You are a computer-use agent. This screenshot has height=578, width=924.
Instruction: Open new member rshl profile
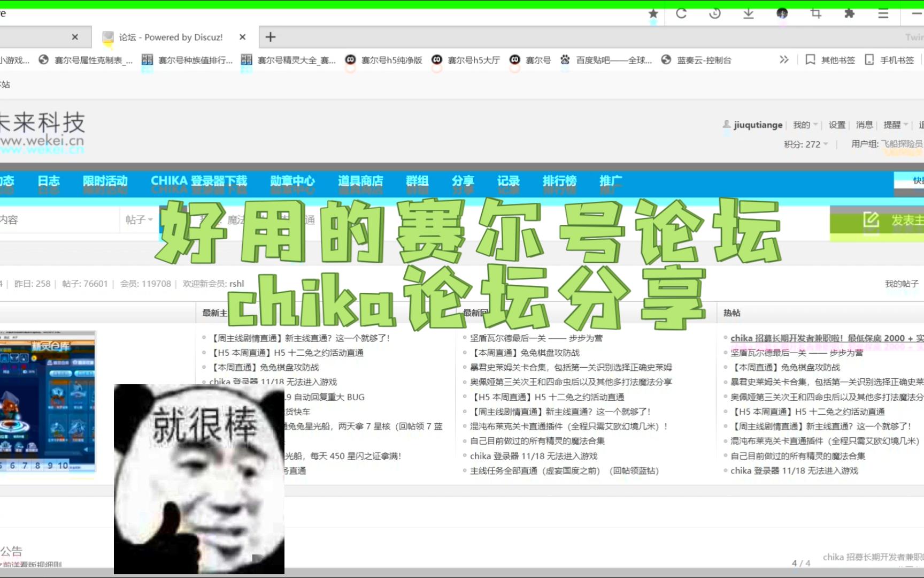(236, 284)
